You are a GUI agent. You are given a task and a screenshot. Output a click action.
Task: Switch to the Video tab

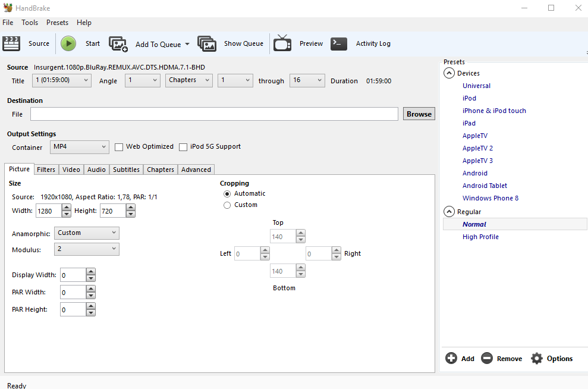[71, 170]
